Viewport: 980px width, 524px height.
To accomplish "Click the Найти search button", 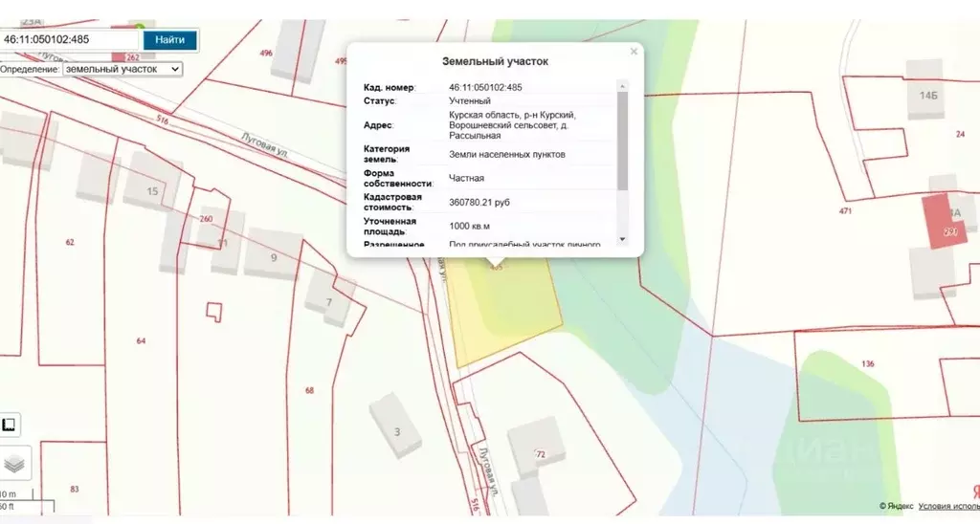I will tap(169, 39).
